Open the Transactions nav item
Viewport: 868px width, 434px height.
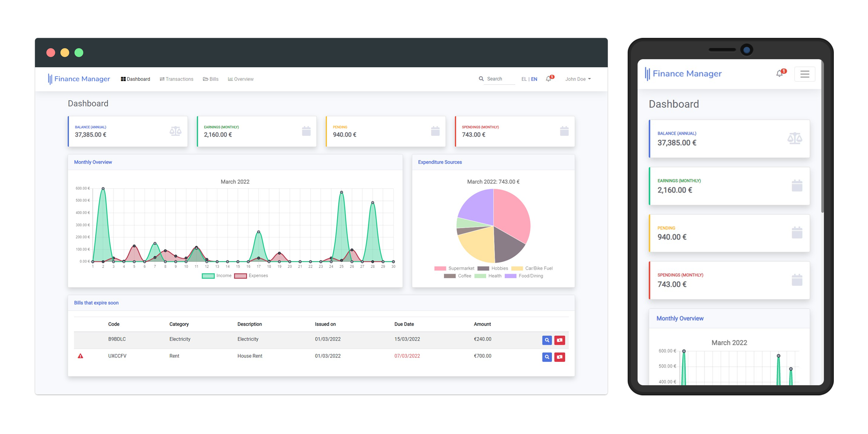point(176,79)
